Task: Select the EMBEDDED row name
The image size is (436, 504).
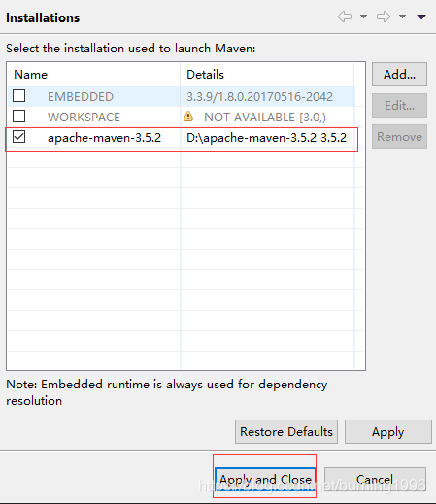Action: pyautogui.click(x=81, y=97)
